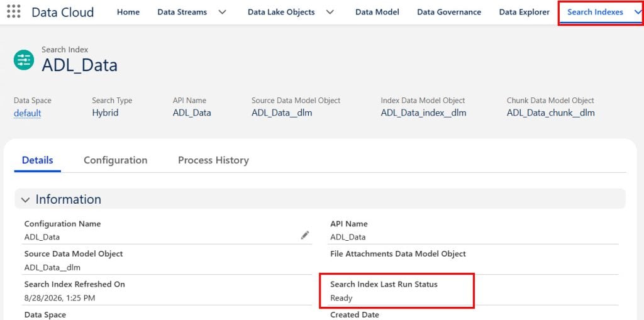Click the ADL_Data_index__dlm value

point(423,113)
